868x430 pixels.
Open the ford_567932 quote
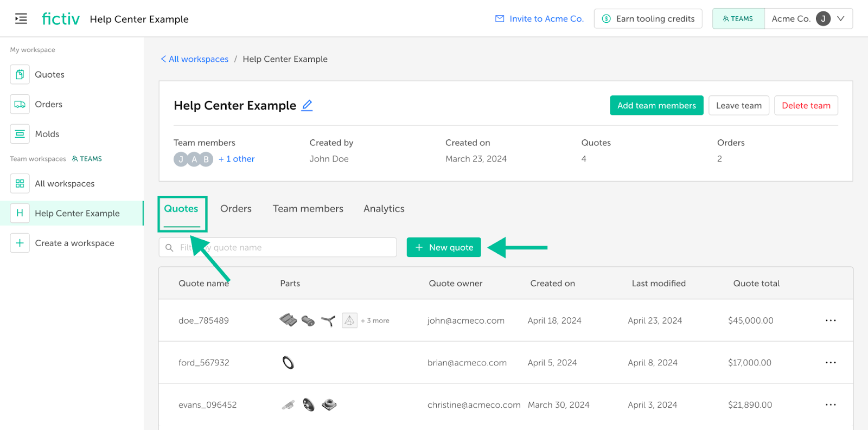click(204, 363)
